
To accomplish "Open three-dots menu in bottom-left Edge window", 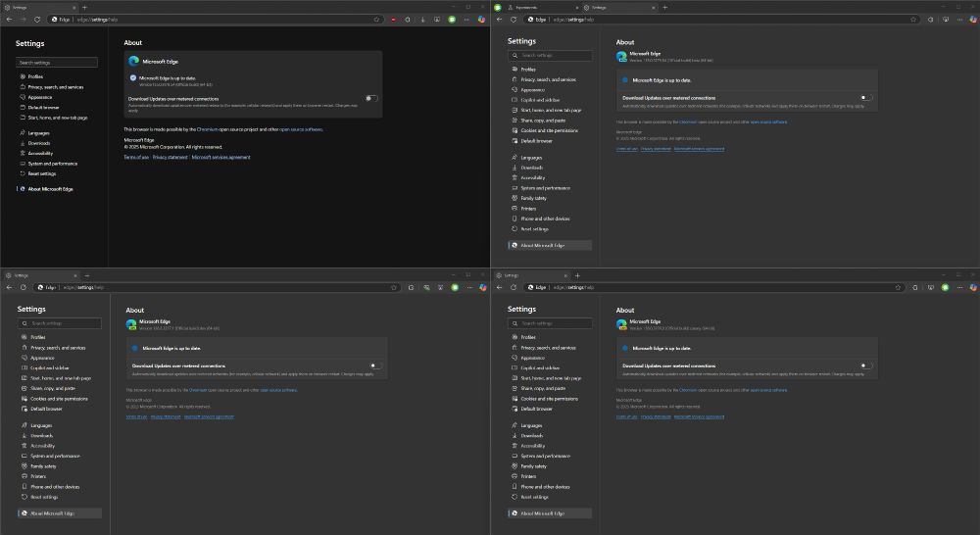I will pyautogui.click(x=469, y=287).
